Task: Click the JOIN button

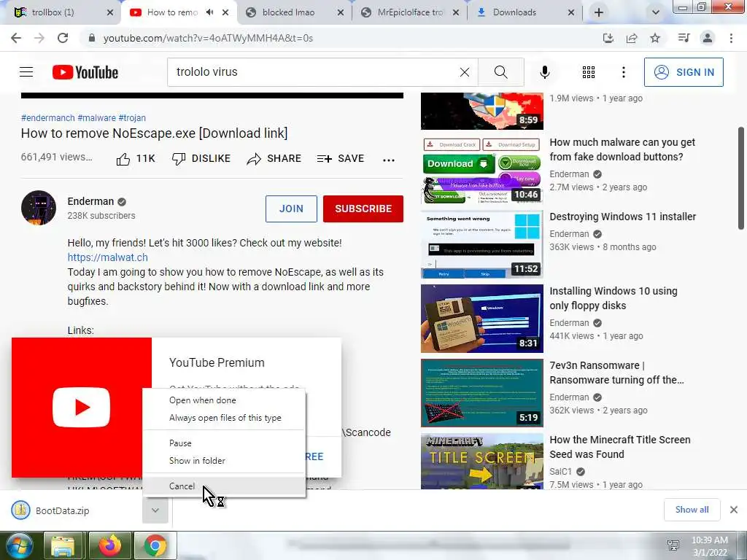Action: pos(291,209)
